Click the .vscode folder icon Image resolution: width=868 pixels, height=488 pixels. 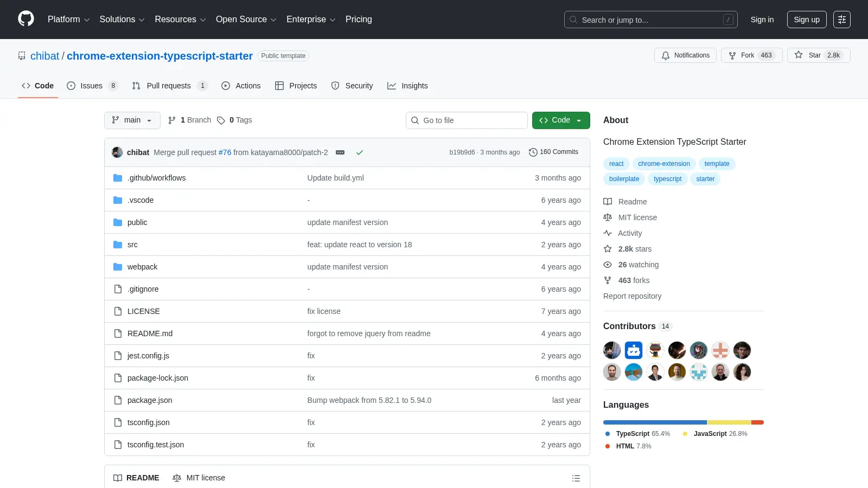[118, 200]
